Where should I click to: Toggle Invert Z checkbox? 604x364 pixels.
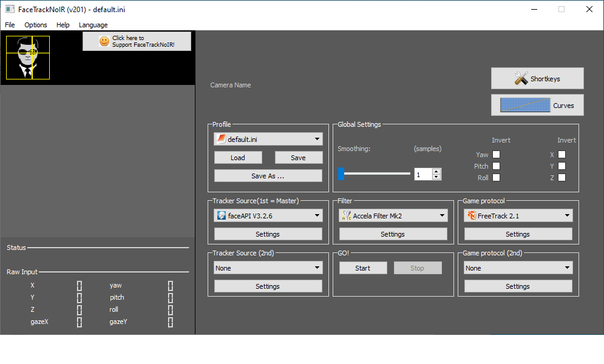point(562,178)
